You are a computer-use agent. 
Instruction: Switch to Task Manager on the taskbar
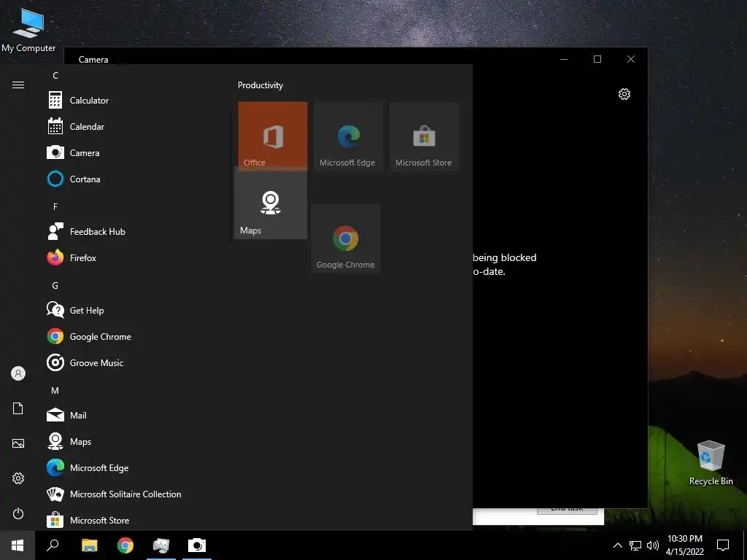pyautogui.click(x=161, y=545)
